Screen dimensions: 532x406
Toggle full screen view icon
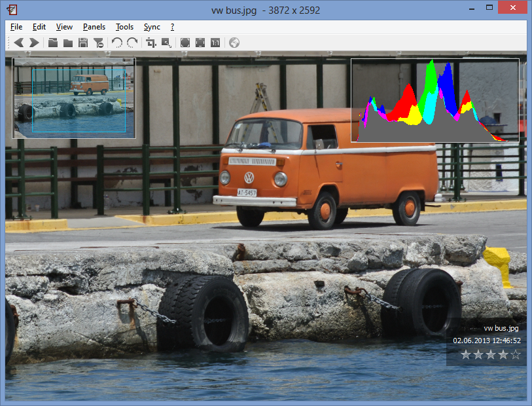[x=200, y=43]
